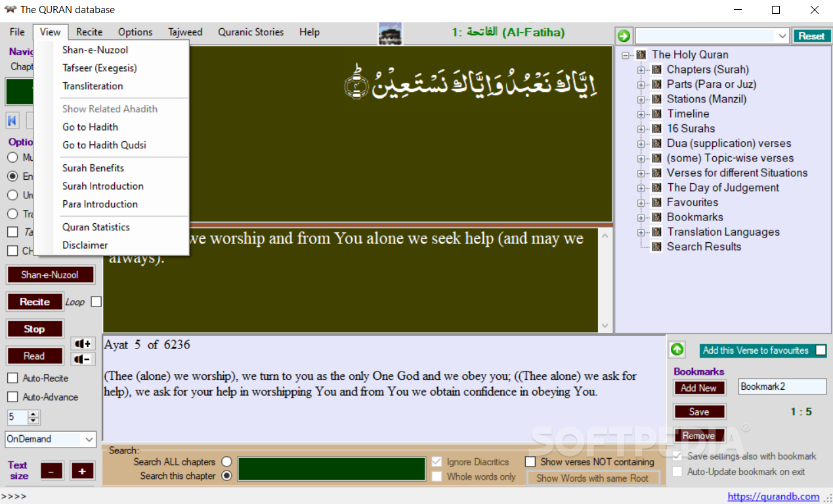Jump to first verse navigation icon
Screen dimensions: 833x504
pyautogui.click(x=12, y=121)
